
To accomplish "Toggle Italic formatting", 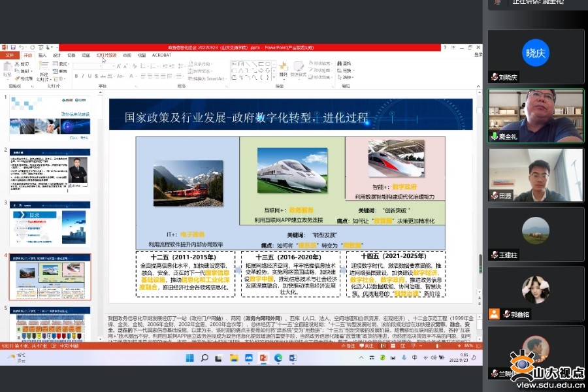I will point(82,76).
